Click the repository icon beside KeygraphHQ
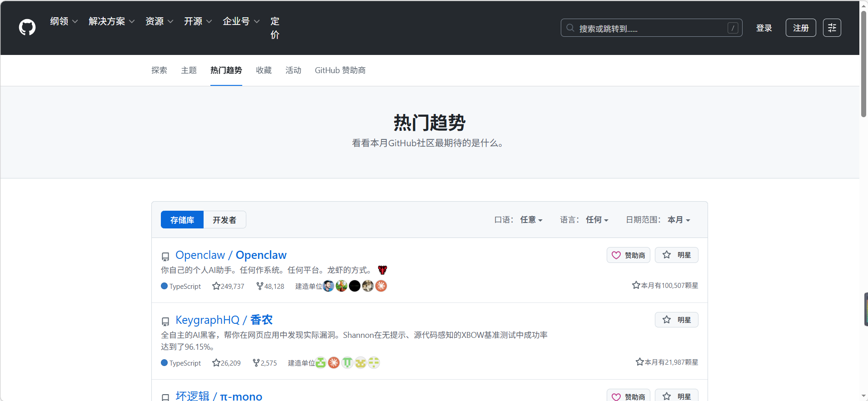This screenshot has width=868, height=401. [x=165, y=322]
